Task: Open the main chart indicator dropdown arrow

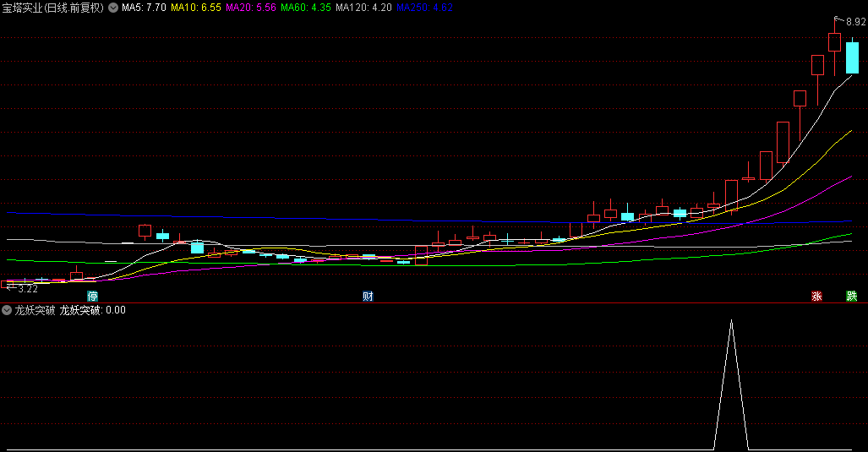Action: pos(113,8)
